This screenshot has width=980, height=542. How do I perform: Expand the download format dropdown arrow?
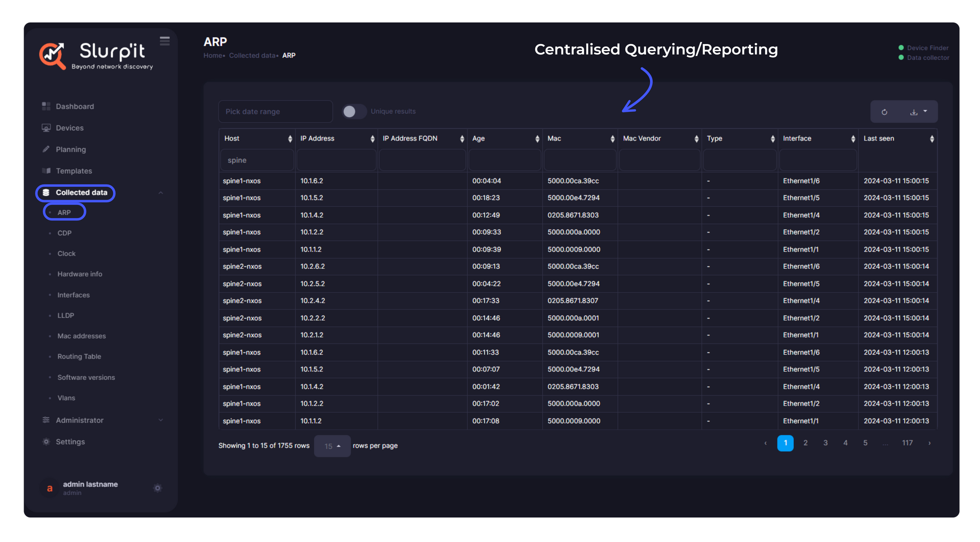pos(926,111)
